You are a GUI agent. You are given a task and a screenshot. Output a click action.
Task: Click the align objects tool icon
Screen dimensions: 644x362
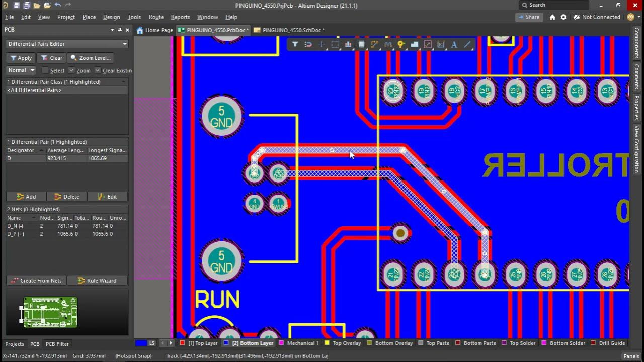348,44
